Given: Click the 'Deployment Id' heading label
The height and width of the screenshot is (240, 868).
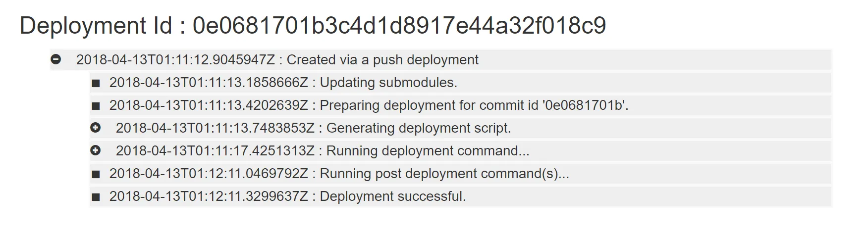Looking at the screenshot, I should (x=96, y=25).
